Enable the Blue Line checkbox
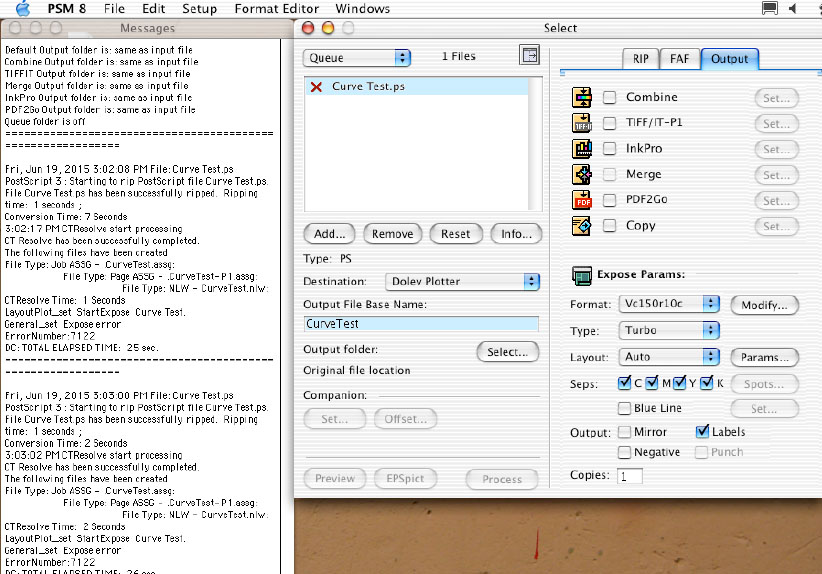Screen dimensions: 822x574 [624, 408]
